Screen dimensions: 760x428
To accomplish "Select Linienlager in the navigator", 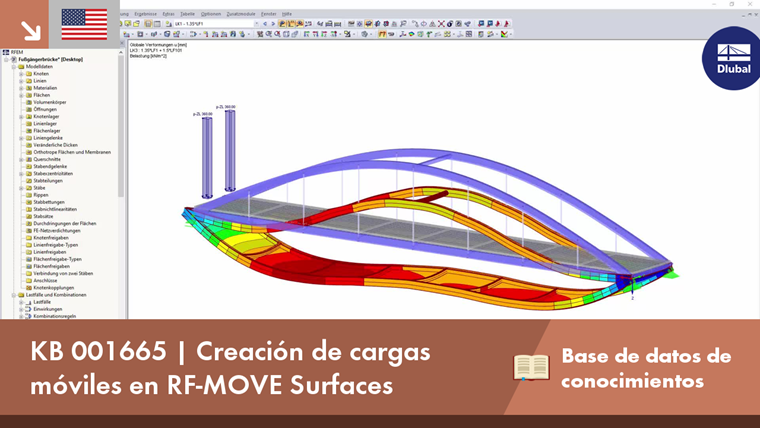I will [45, 124].
